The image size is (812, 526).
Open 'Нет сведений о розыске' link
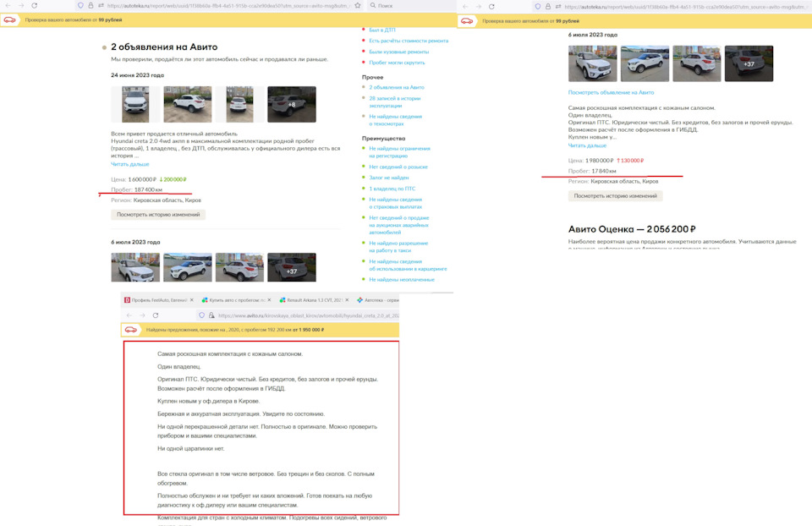(x=398, y=167)
